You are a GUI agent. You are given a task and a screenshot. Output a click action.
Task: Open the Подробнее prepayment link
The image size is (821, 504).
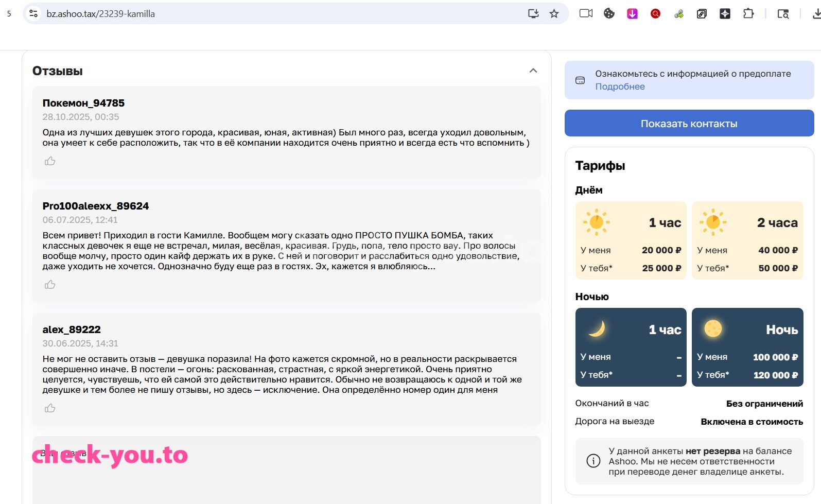point(620,86)
